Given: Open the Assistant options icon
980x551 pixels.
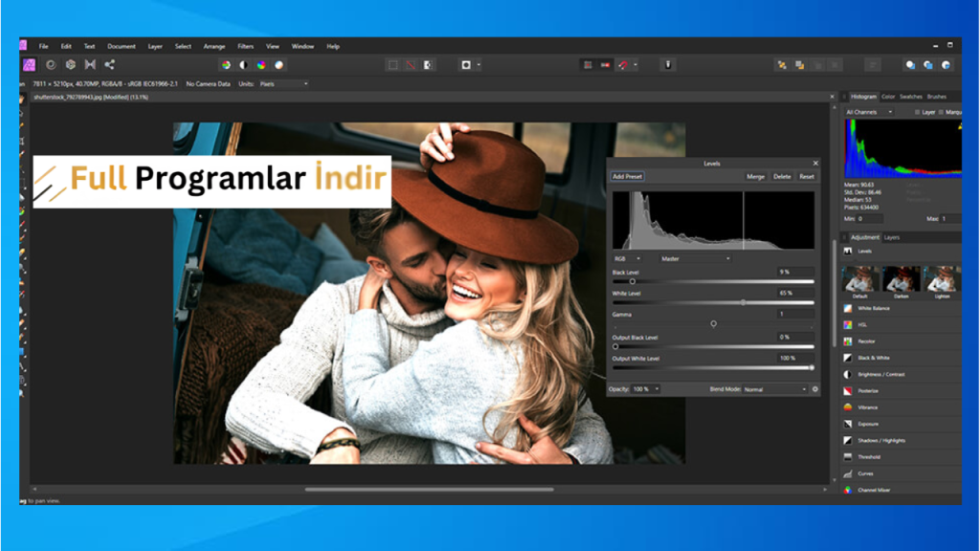Looking at the screenshot, I should point(667,65).
